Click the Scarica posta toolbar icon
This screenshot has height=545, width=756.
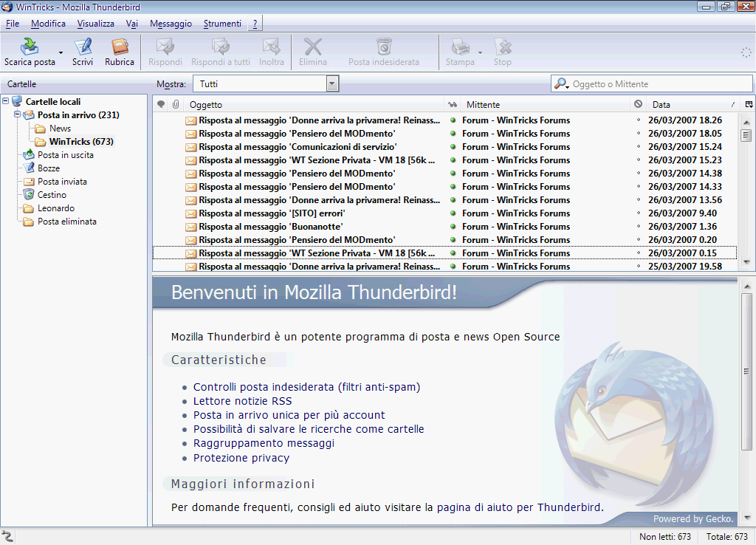click(x=30, y=47)
